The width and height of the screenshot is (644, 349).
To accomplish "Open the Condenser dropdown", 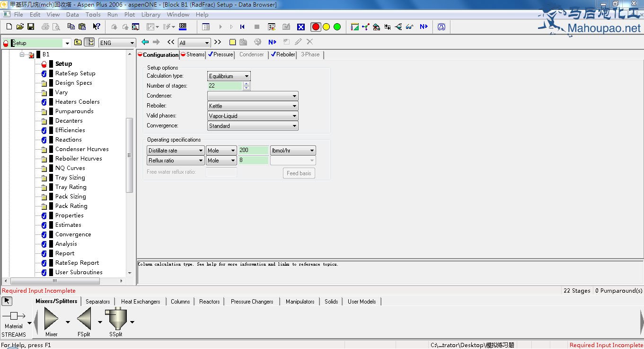I will (294, 96).
